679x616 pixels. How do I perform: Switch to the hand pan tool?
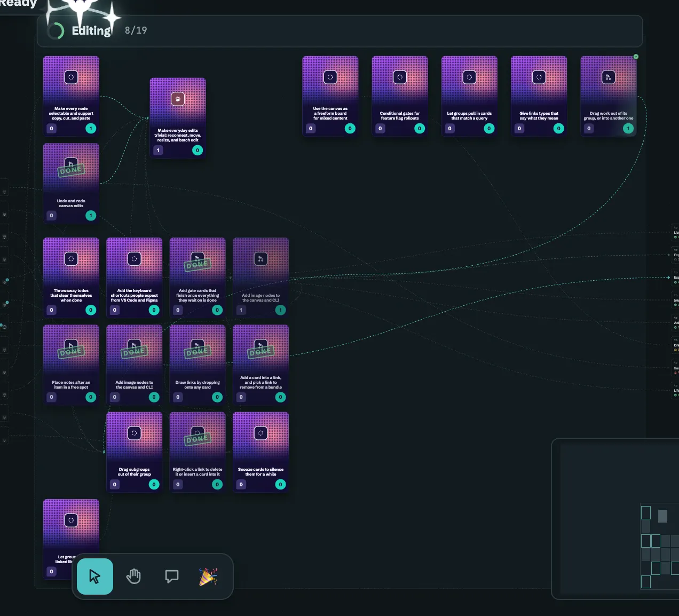133,576
